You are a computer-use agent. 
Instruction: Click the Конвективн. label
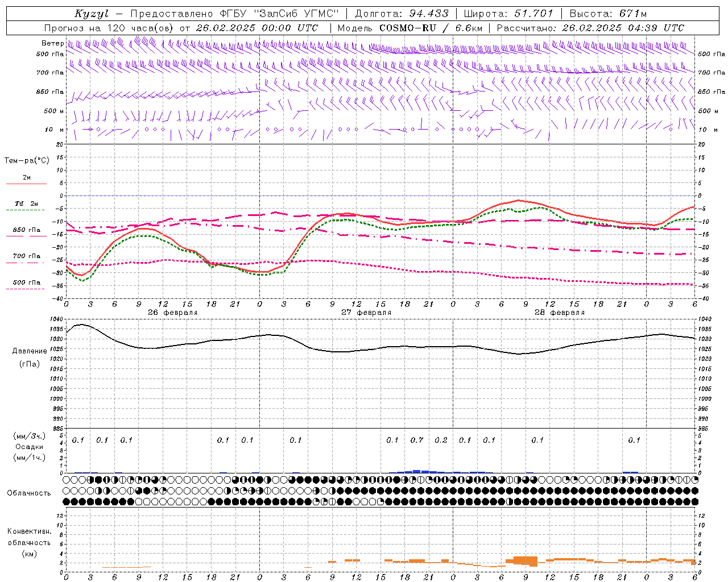click(x=29, y=531)
